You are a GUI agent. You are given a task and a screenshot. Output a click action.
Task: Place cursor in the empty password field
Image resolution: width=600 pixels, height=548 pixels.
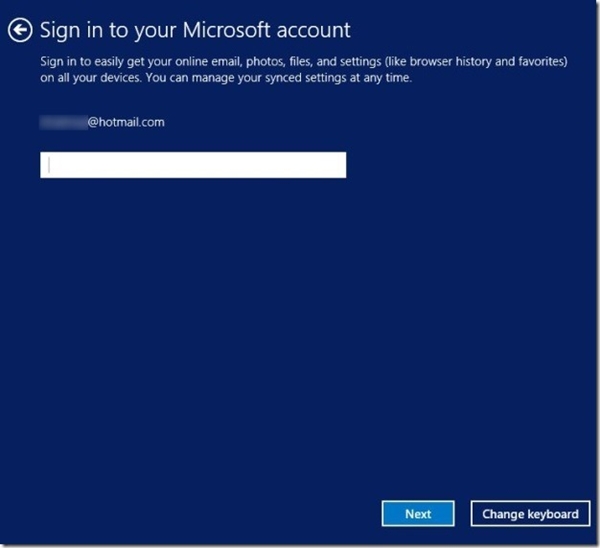click(x=193, y=165)
